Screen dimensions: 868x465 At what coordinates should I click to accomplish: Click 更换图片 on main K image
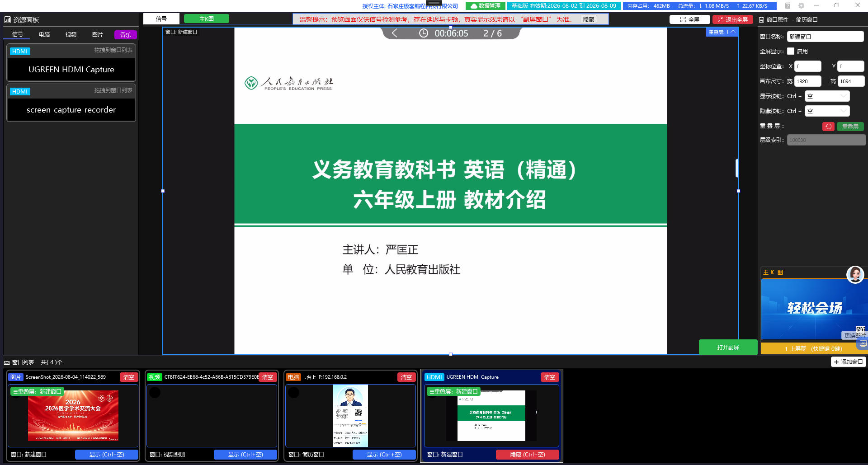point(854,335)
